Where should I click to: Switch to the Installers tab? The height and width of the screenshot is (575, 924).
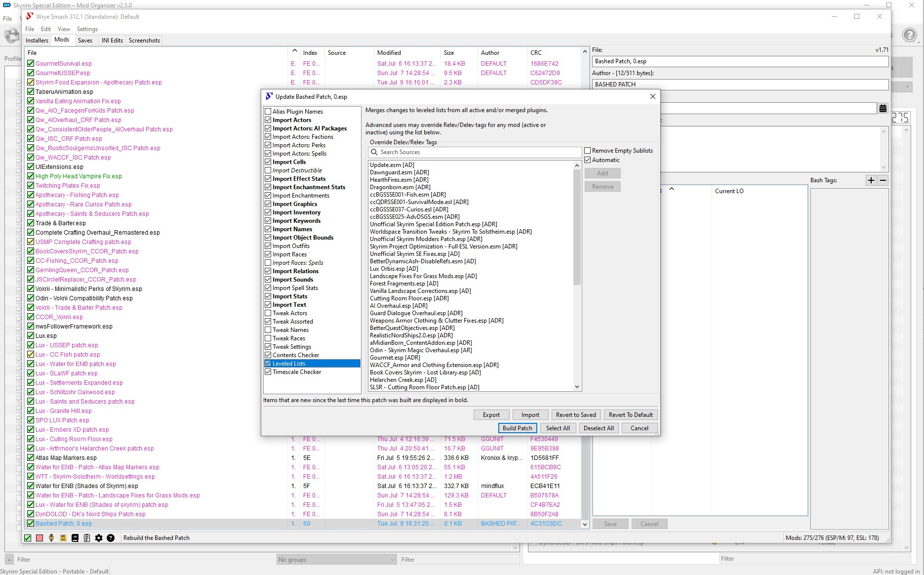(37, 41)
